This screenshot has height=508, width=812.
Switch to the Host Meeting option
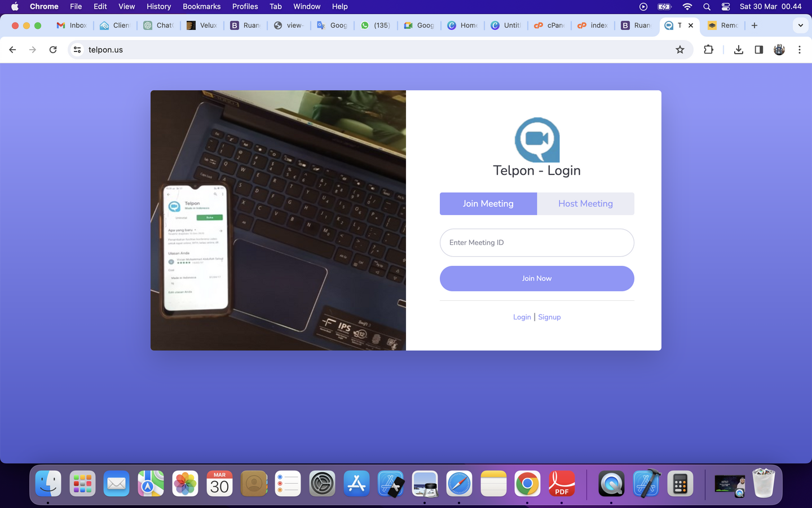coord(585,204)
